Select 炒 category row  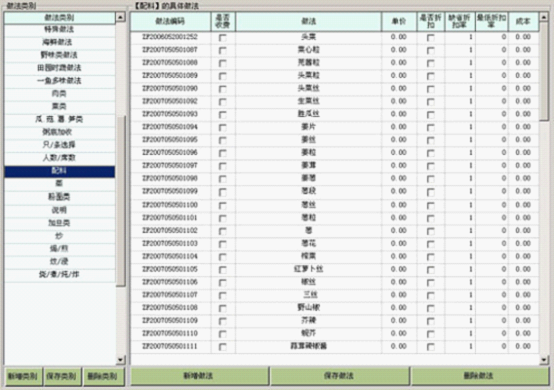click(x=59, y=236)
